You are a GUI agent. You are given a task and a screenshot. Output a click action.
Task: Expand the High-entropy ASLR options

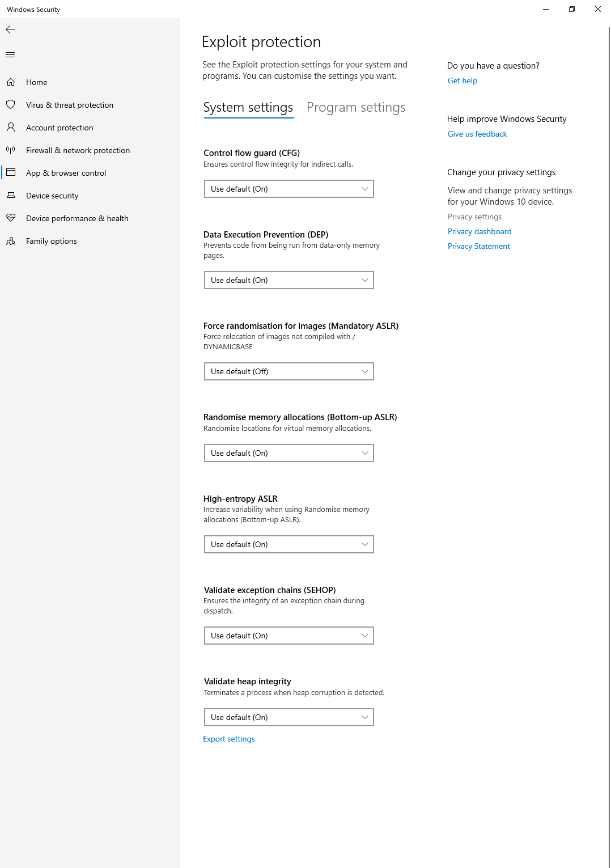288,544
